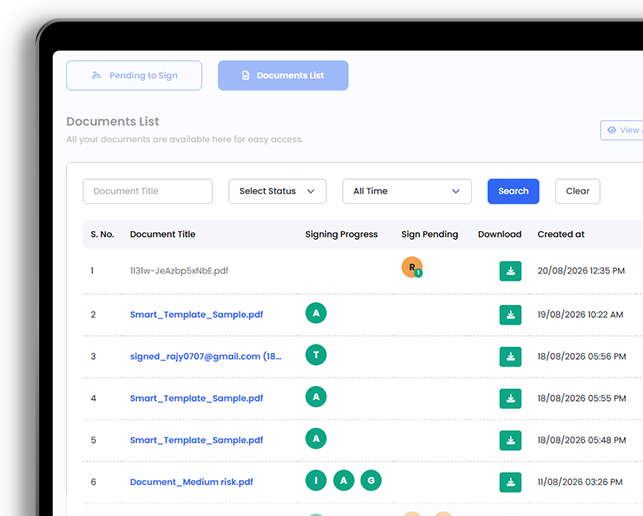Expand the All Time date filter

pyautogui.click(x=407, y=191)
